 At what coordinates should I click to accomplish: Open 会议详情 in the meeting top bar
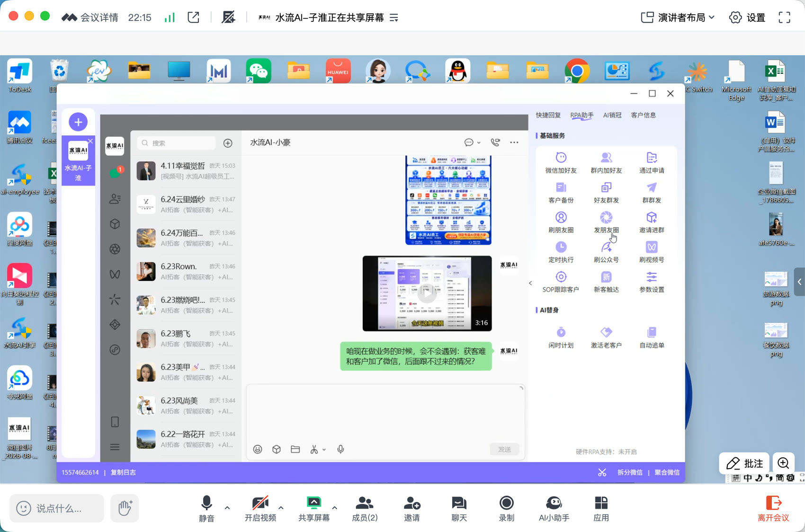[90, 18]
